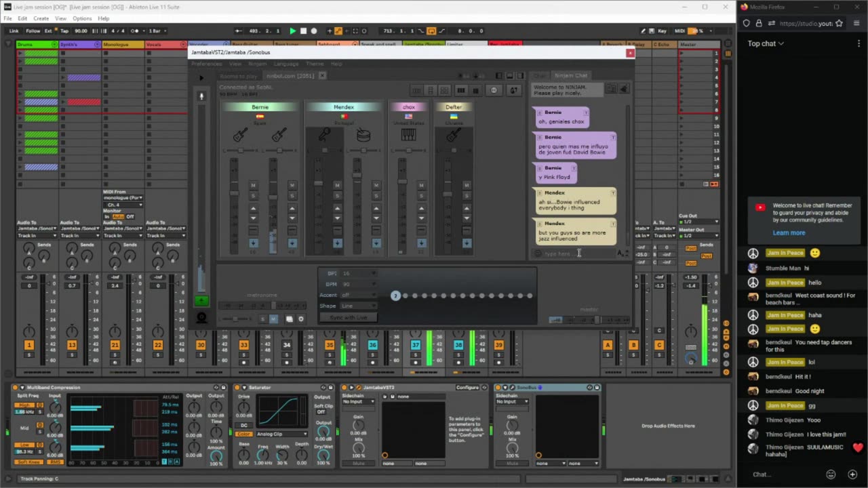Image resolution: width=868 pixels, height=488 pixels.
Task: Open the 1 Bar quantization dropdown
Action: tap(157, 30)
